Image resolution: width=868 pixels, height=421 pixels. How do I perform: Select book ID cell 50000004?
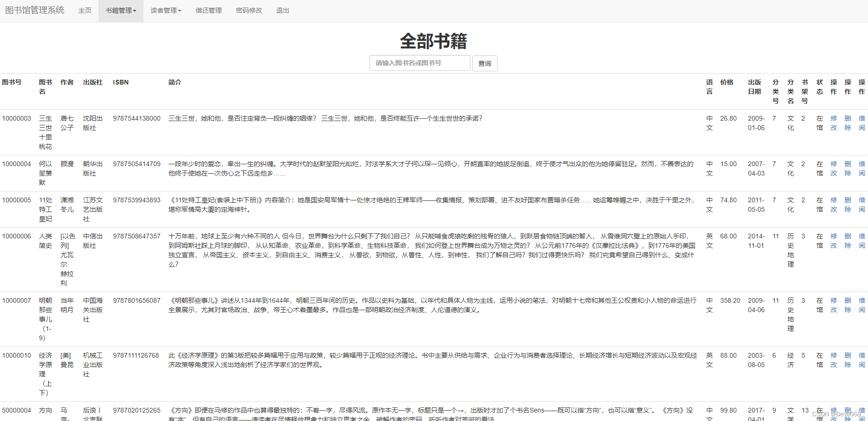pyautogui.click(x=16, y=410)
